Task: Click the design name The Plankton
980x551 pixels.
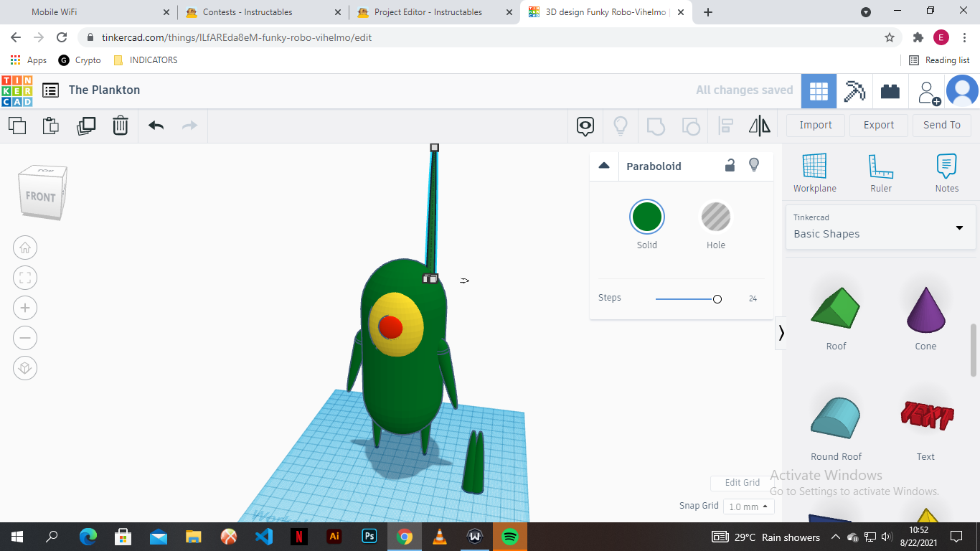Action: coord(105,90)
